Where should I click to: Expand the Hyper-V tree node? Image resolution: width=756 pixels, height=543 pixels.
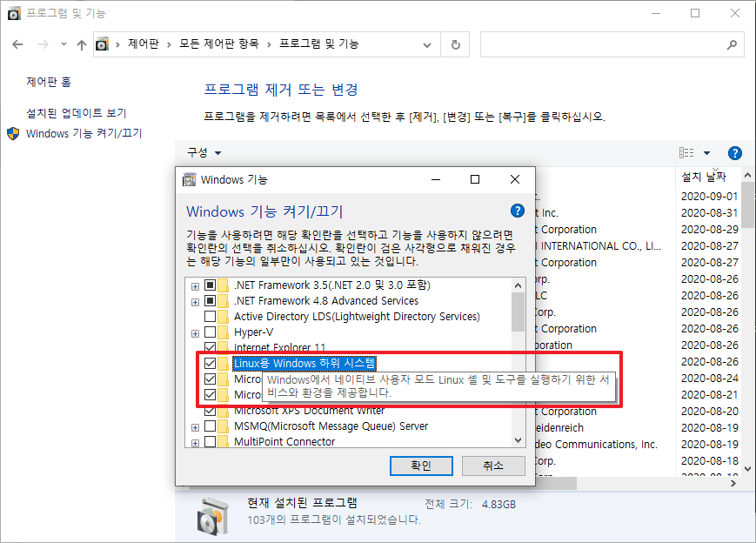point(195,333)
